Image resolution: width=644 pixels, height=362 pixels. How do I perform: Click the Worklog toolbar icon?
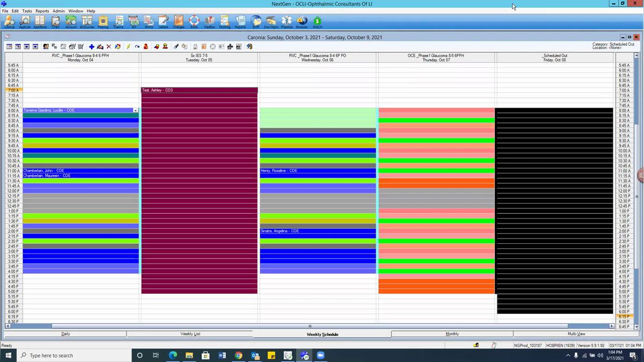224,21
